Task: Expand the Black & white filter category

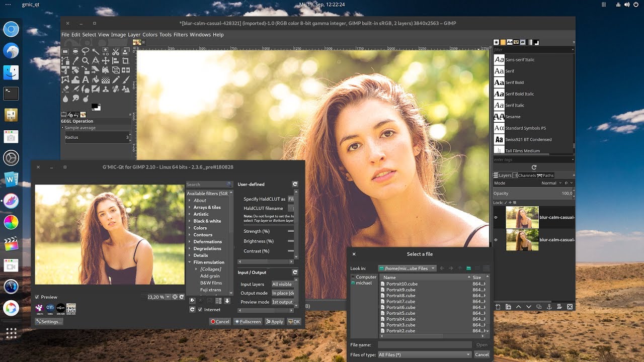Action: [190, 221]
